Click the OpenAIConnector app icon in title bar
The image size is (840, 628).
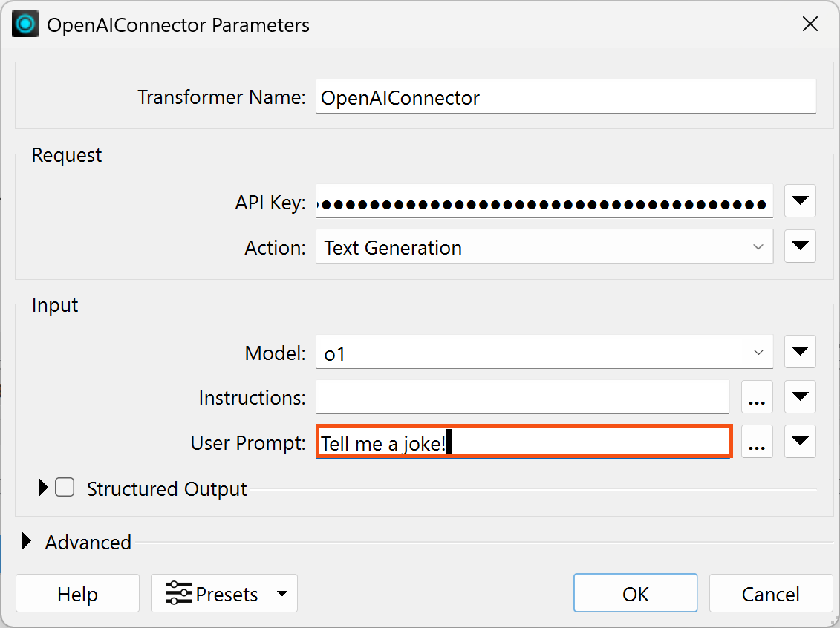(x=25, y=24)
